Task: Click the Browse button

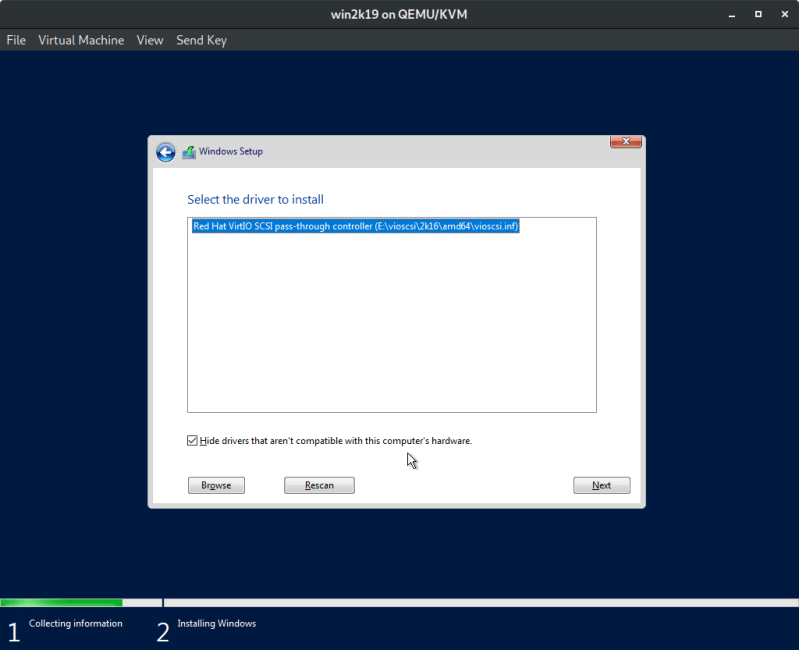Action: [x=216, y=485]
